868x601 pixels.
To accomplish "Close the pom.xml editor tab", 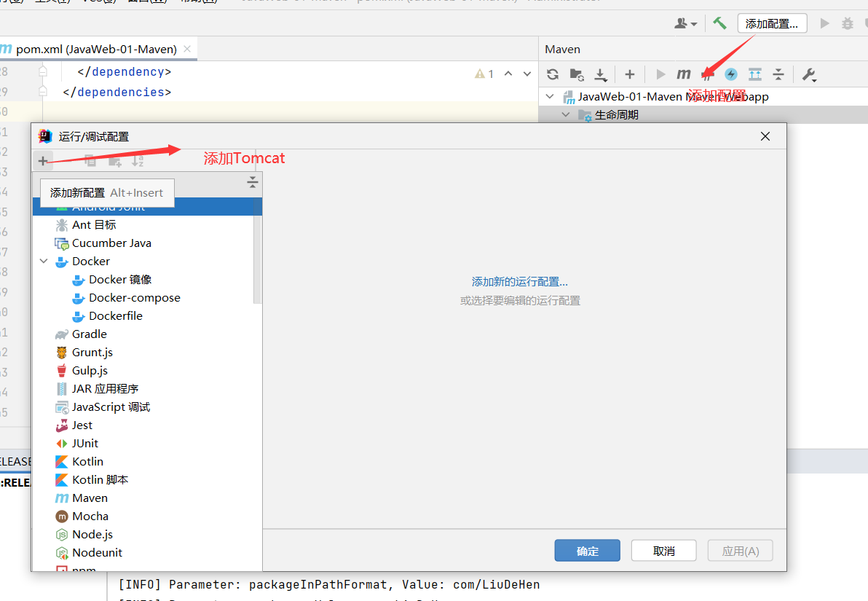I will click(x=187, y=49).
